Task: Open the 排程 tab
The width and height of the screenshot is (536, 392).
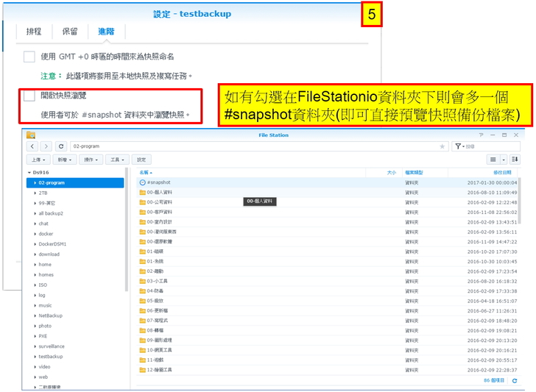Action: coord(34,32)
